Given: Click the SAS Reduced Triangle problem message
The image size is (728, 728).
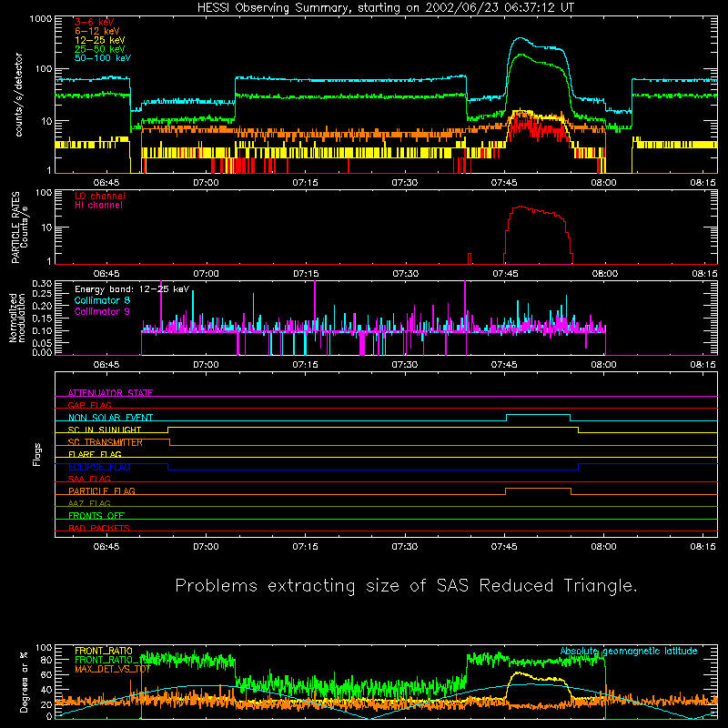Looking at the screenshot, I should (406, 585).
